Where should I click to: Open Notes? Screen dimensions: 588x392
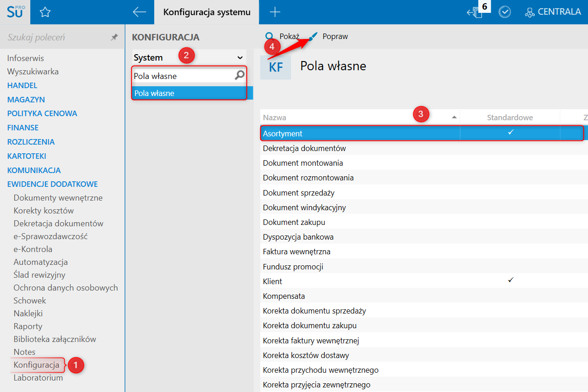click(x=24, y=352)
